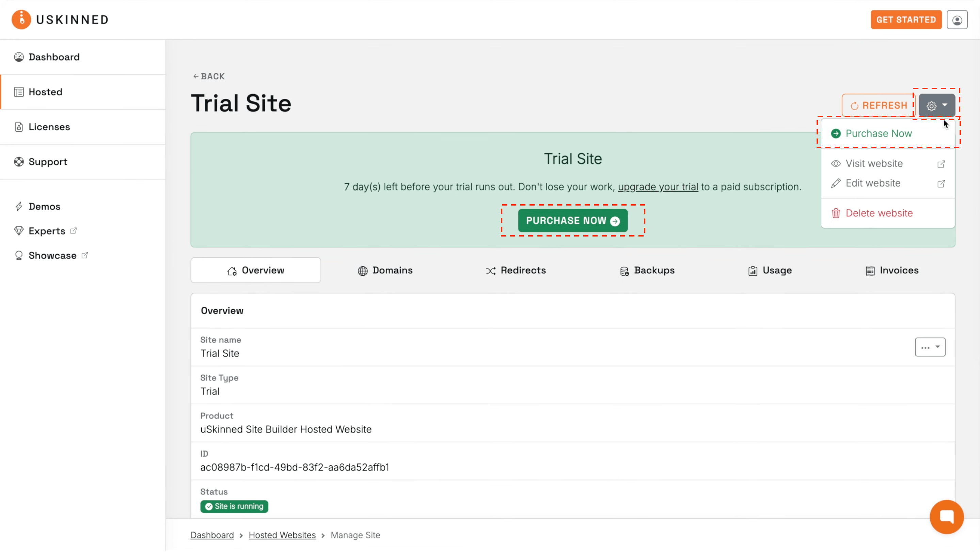Click the GET STARTED button
This screenshot has height=552, width=980.
(906, 20)
